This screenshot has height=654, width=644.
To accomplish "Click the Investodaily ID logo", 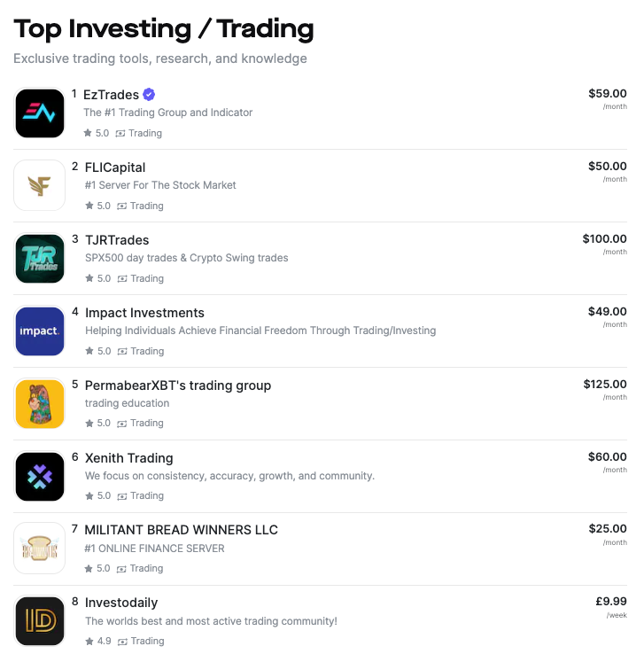I will pos(40,620).
